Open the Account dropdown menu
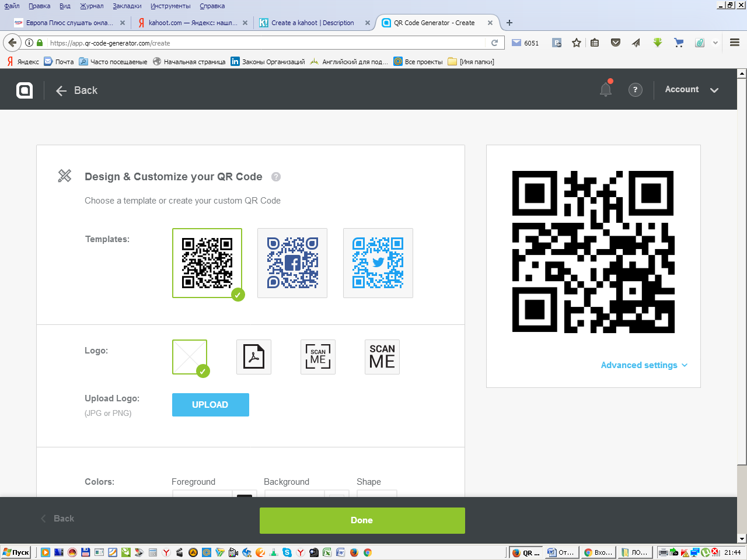The height and width of the screenshot is (560, 747). (x=692, y=89)
